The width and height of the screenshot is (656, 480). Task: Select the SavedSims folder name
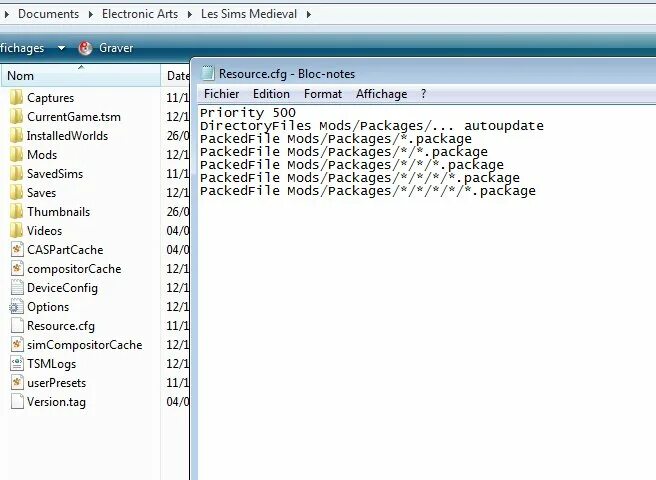pyautogui.click(x=55, y=174)
